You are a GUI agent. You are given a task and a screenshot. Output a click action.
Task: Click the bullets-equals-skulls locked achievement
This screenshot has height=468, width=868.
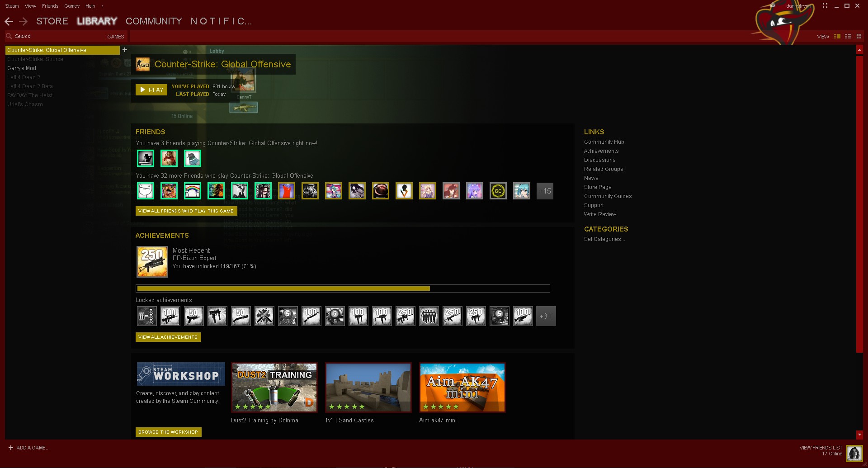(x=147, y=316)
